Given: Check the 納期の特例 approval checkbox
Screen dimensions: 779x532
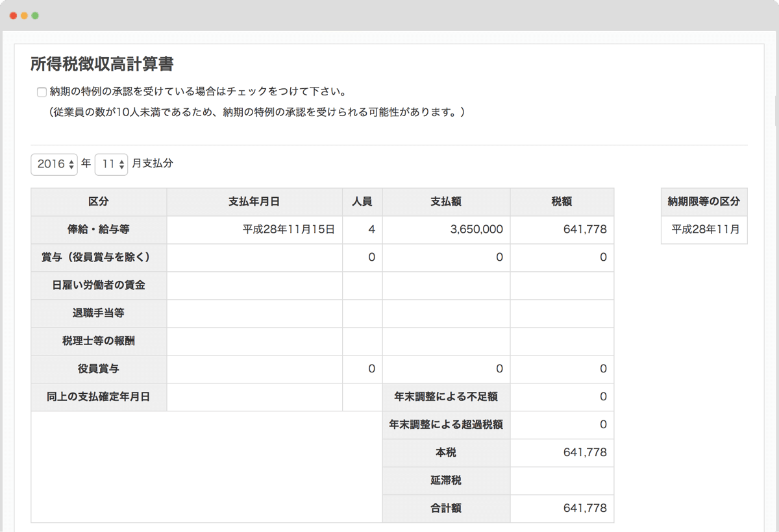Looking at the screenshot, I should tap(42, 93).
